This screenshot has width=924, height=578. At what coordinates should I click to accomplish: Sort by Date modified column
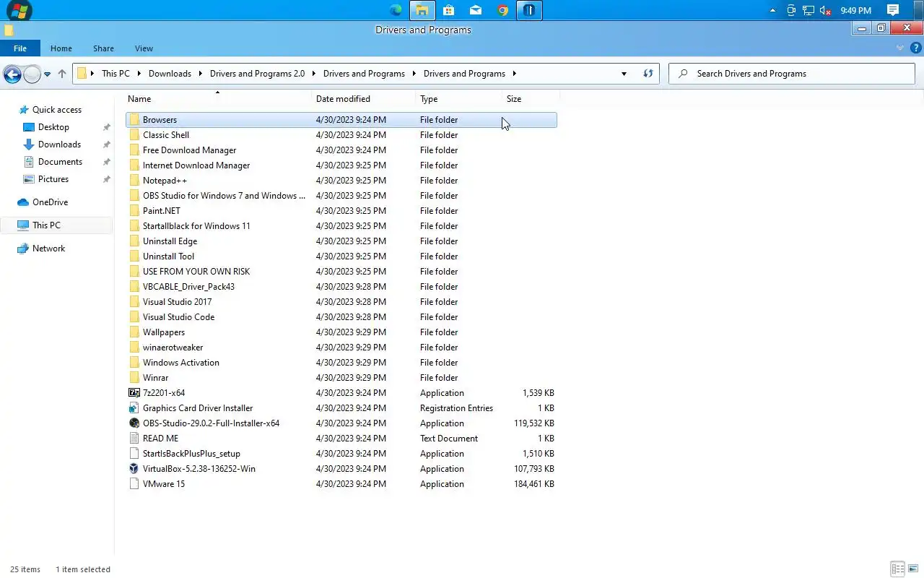pyautogui.click(x=343, y=99)
